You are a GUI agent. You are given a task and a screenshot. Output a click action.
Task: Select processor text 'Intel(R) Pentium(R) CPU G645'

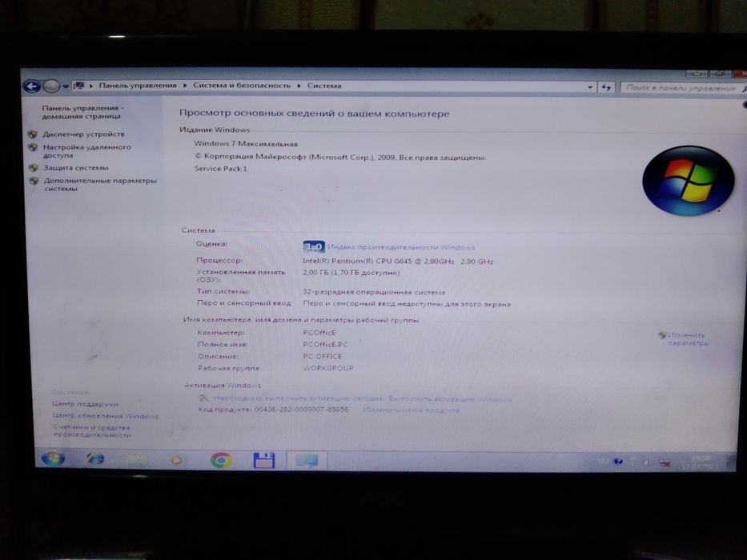(x=357, y=261)
